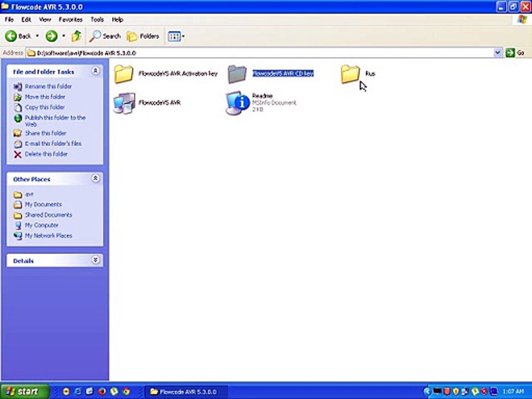The height and width of the screenshot is (399, 532).
Task: Click Flowcode AVR 5.3.0.0 taskbar button
Action: pos(186,392)
